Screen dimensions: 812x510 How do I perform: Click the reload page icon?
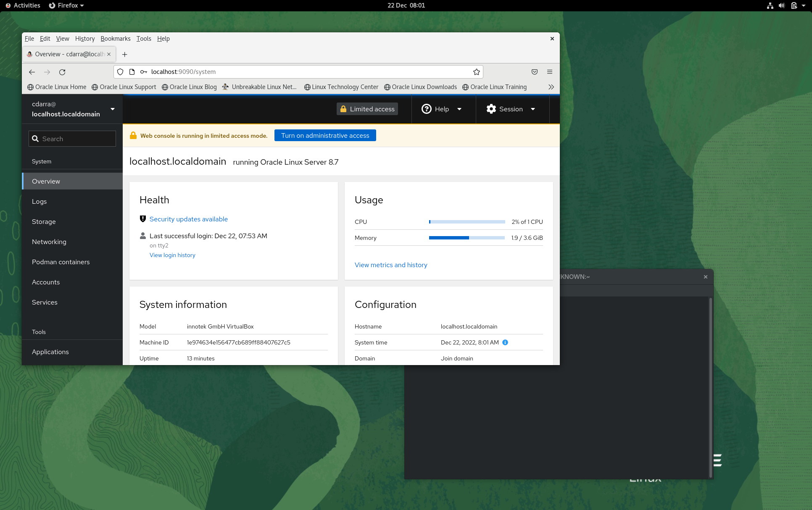62,72
